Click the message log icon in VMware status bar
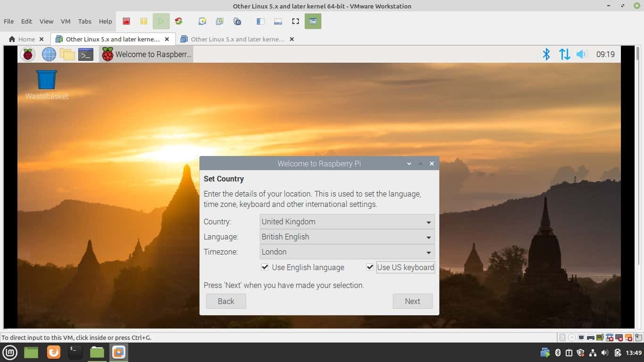 coord(638,337)
